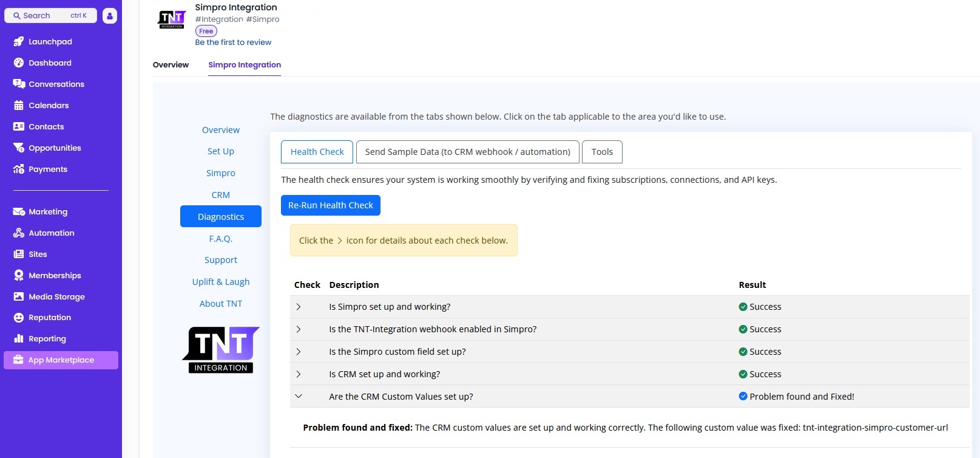Expand the 'Is Simpro set up and working?' row

[299, 307]
